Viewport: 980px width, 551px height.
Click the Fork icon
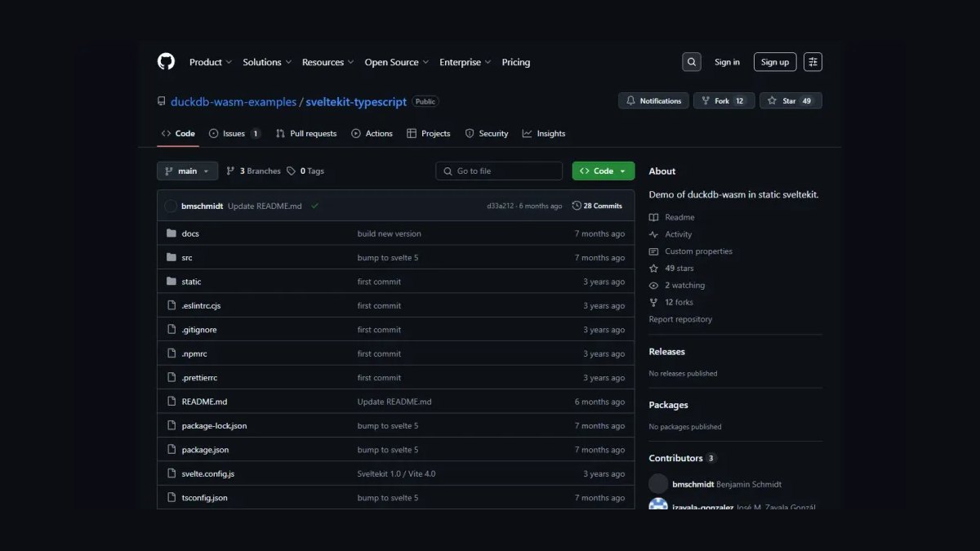706,101
